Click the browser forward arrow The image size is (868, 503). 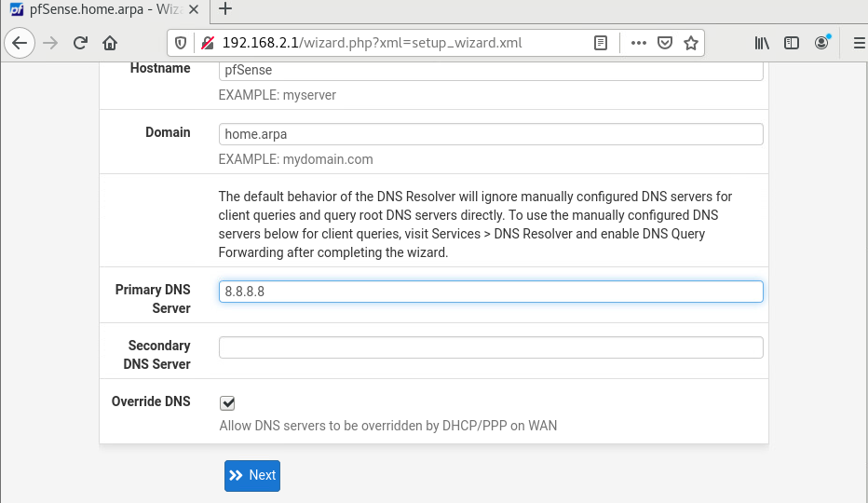[50, 43]
